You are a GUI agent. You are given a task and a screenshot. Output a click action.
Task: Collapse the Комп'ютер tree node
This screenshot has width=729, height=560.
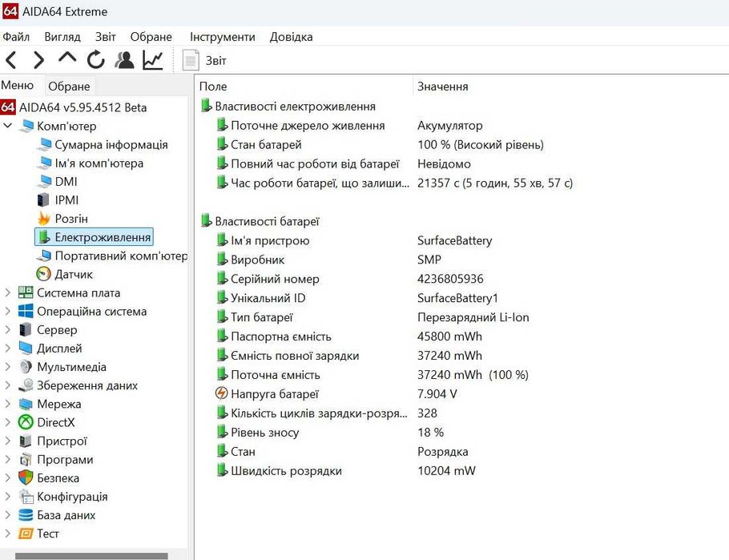click(x=7, y=126)
